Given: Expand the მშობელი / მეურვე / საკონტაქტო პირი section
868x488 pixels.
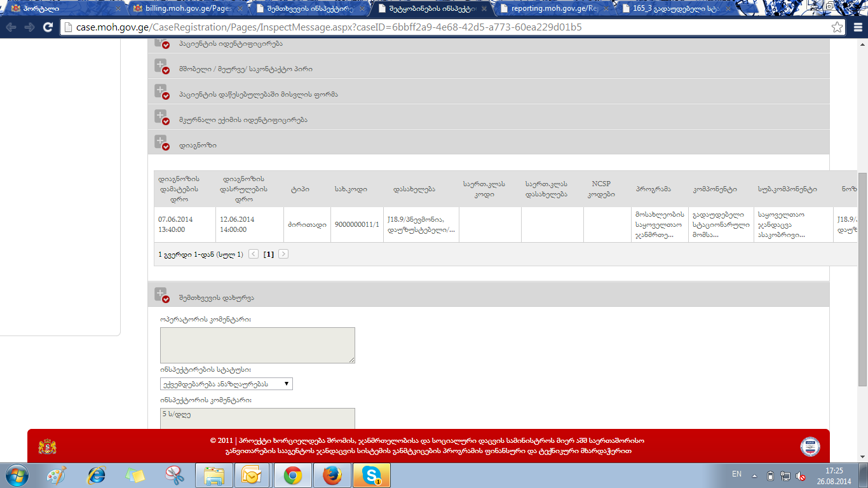Looking at the screenshot, I should pyautogui.click(x=161, y=67).
